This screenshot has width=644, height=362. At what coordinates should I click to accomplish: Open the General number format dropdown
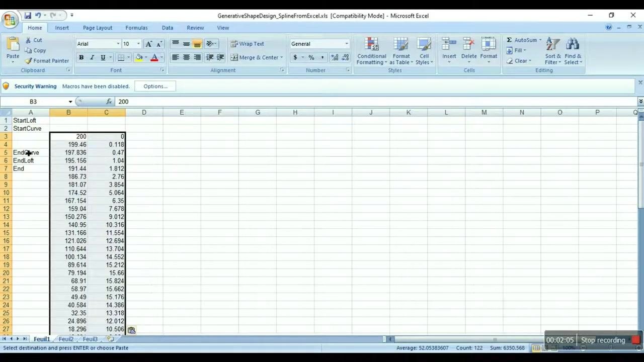click(346, 44)
